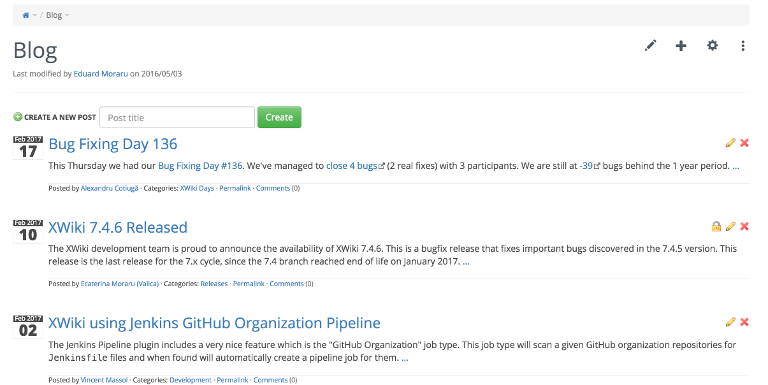Open the Eduard Moraru author link
Screen dimensions: 768x385
click(x=100, y=74)
